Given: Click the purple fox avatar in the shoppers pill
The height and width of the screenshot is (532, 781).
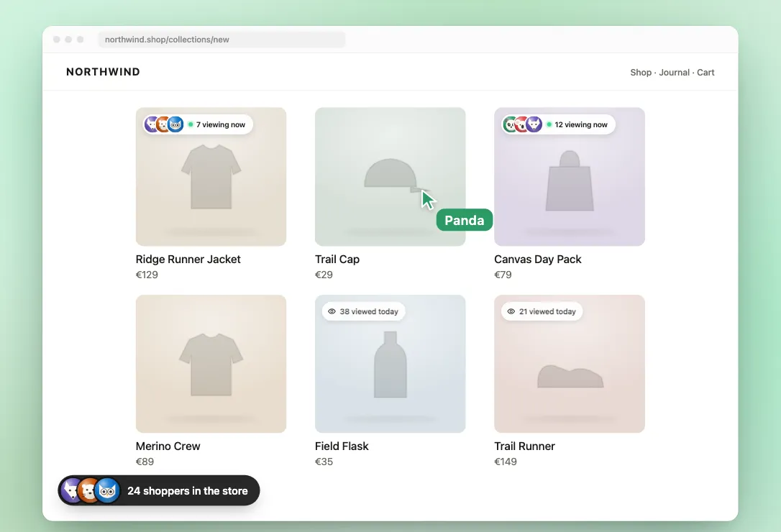Looking at the screenshot, I should [72, 490].
